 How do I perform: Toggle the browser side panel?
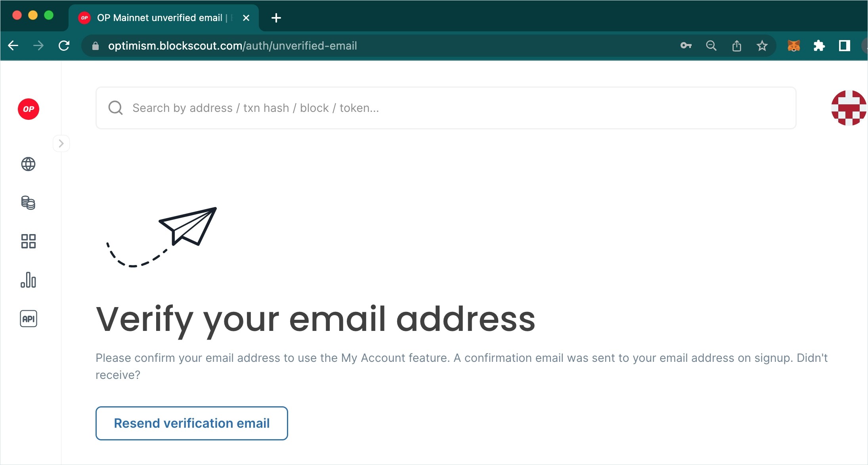(x=844, y=46)
